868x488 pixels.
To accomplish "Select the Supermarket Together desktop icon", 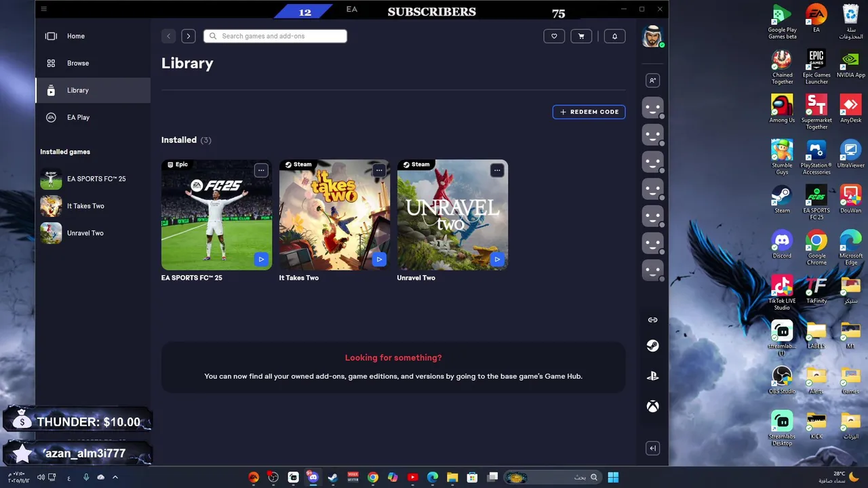I will (816, 113).
